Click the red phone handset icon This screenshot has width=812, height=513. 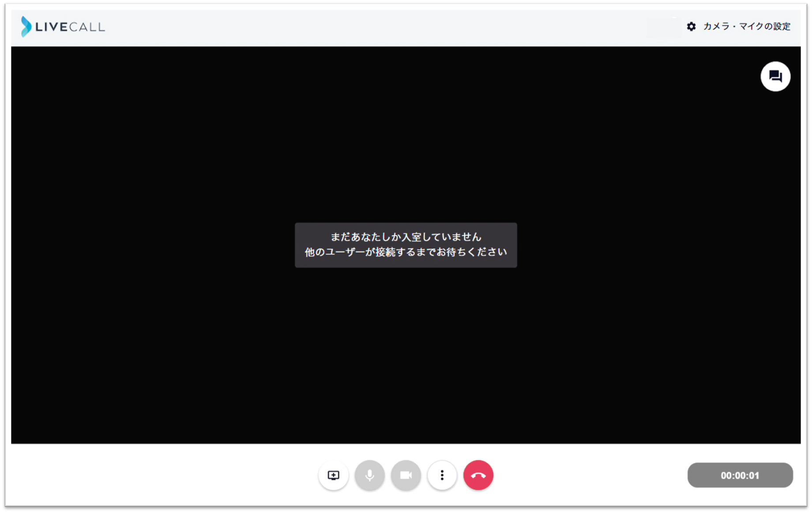tap(478, 475)
